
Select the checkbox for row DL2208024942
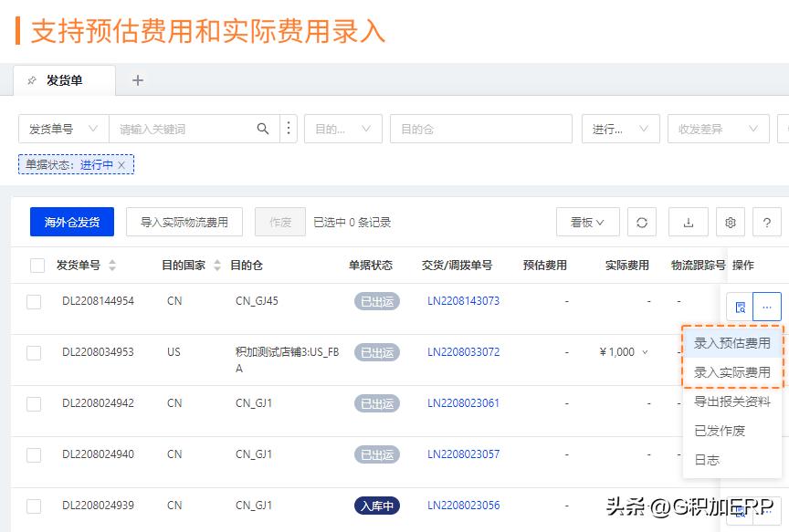coord(37,403)
